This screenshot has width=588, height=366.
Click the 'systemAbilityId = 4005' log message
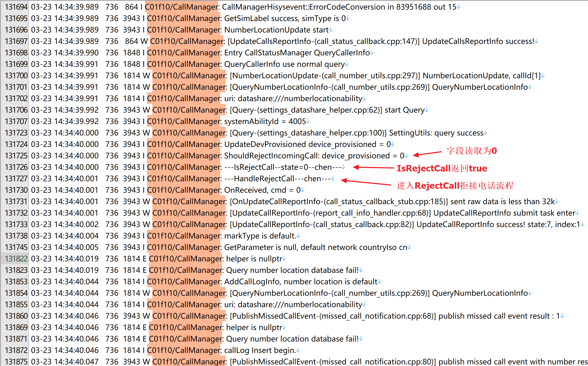pyautogui.click(x=265, y=121)
